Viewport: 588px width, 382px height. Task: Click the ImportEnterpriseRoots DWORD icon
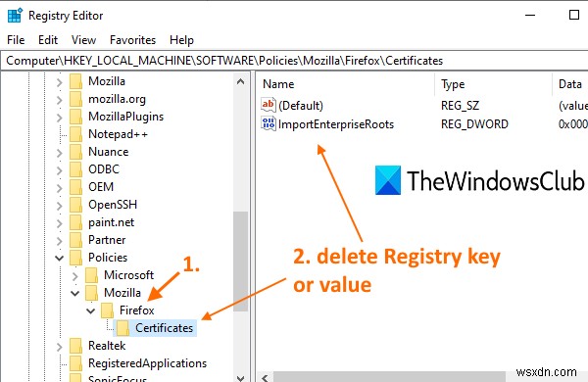[269, 123]
